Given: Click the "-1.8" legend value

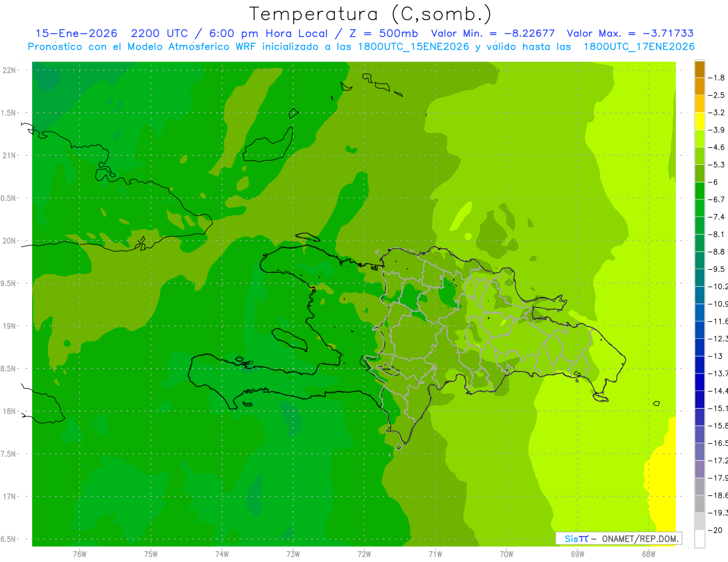Looking at the screenshot, I should click(717, 78).
